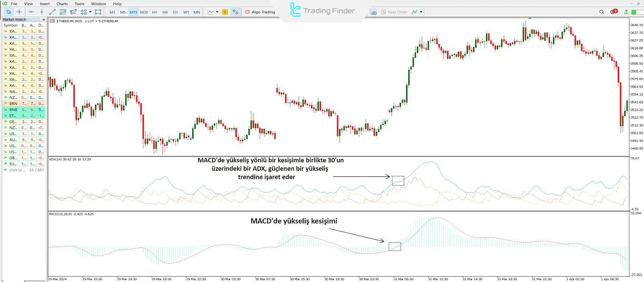This screenshot has height=282, width=644.
Task: Click the 'click to add' symbol field
Action: coord(15,170)
